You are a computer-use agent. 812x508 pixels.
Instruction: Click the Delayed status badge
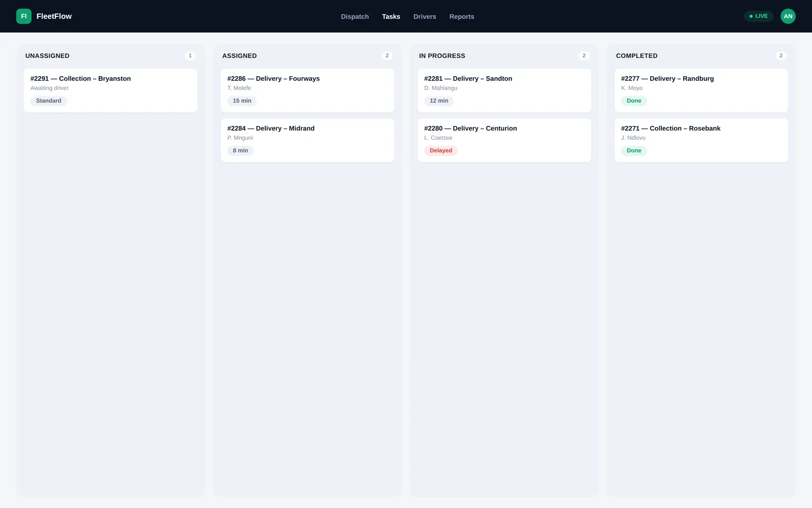tap(441, 150)
